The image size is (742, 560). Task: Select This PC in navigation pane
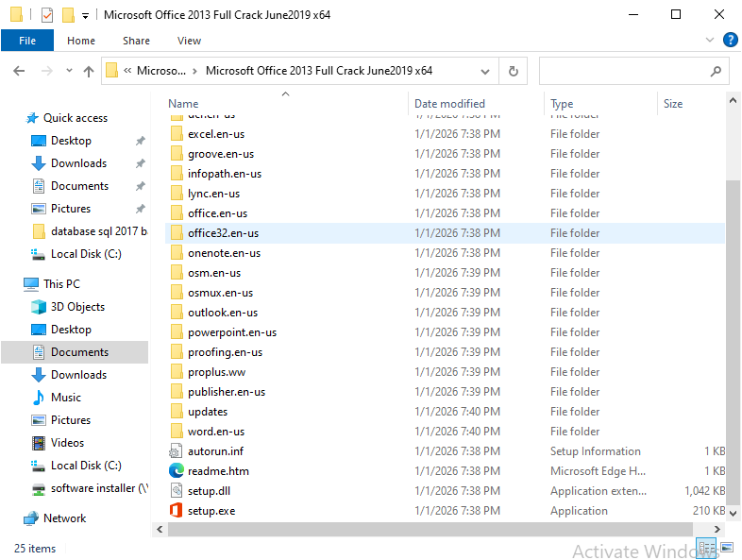point(61,284)
